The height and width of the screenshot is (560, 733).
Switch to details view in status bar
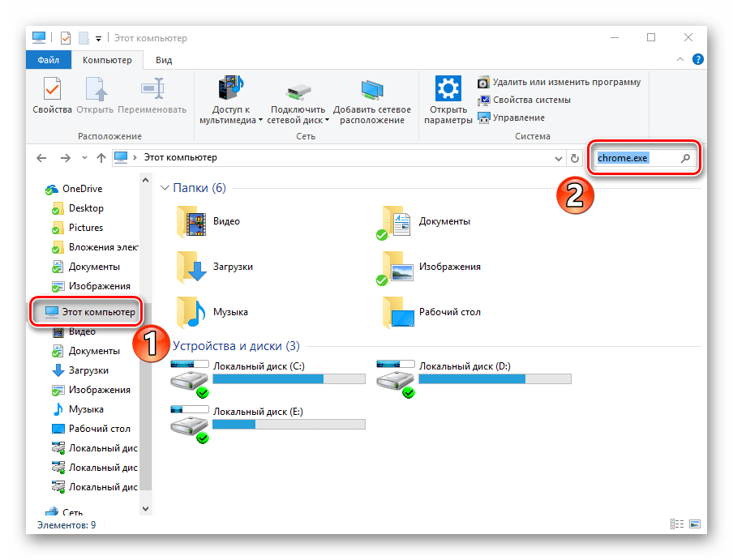(x=676, y=525)
